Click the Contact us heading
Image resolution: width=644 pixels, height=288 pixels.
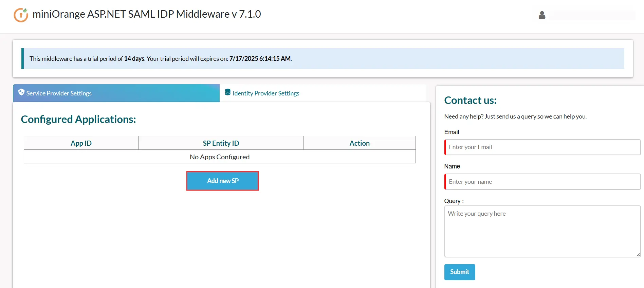pos(470,100)
